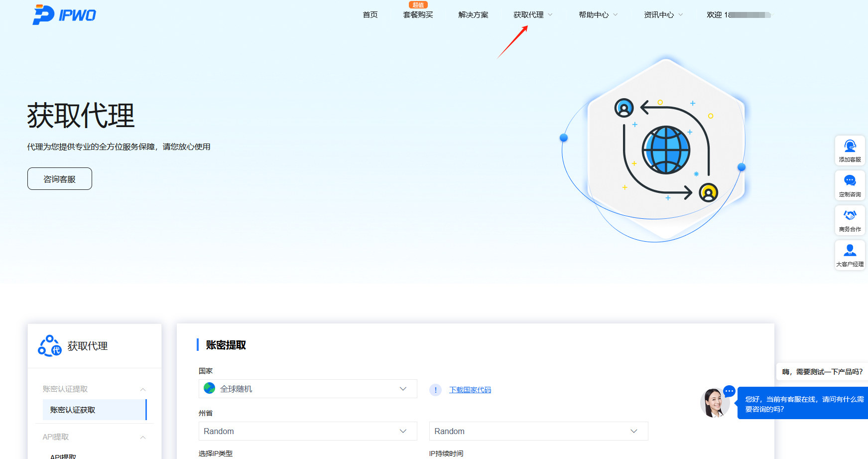868x459 pixels.
Task: Open the 州省 Random dropdown
Action: tap(307, 431)
